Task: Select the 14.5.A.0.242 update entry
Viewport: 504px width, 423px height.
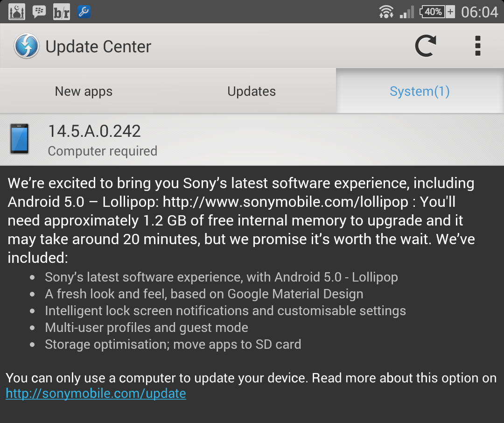Action: point(252,139)
